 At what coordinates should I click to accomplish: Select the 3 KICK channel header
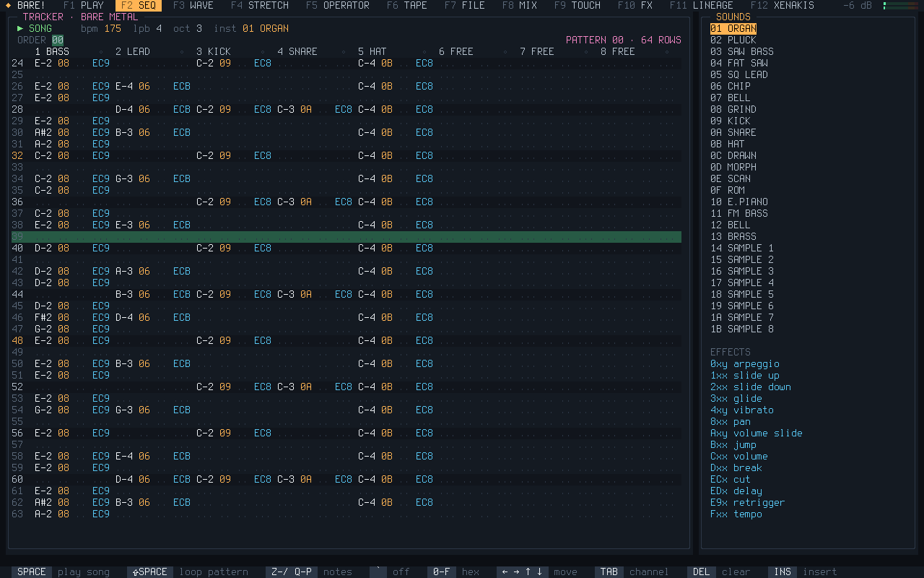214,51
